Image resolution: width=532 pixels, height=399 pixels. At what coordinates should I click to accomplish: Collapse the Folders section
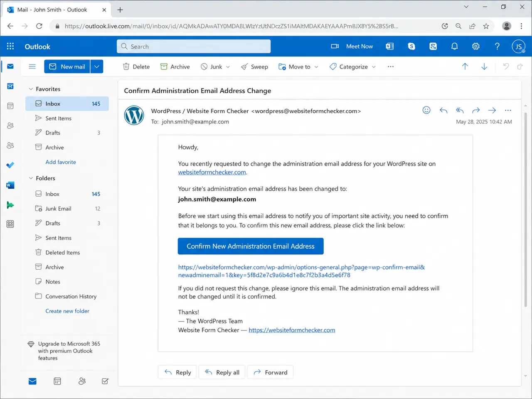(31, 178)
